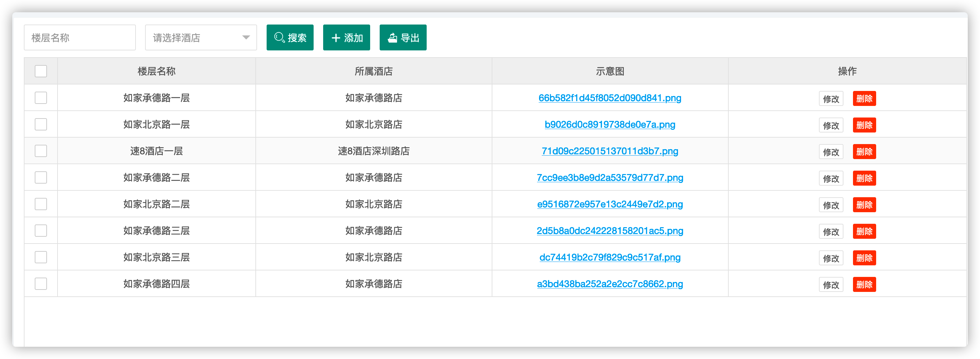Select the floor name 如家承德路一层
Viewport: 980px width, 359px height.
tap(156, 98)
